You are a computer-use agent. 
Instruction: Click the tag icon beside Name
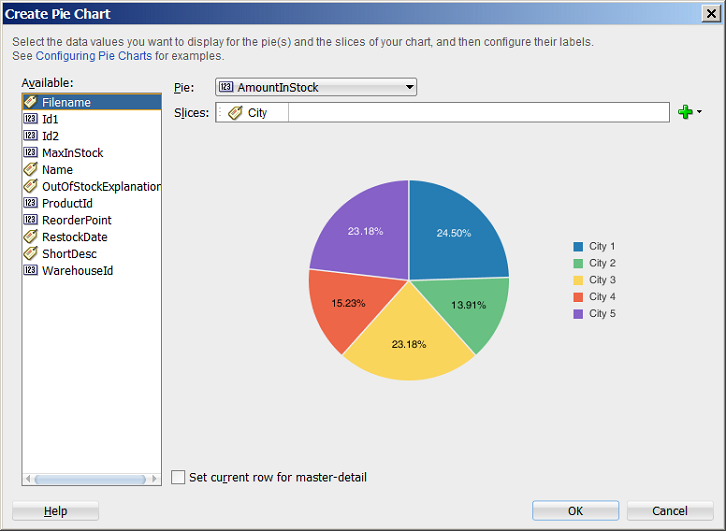[x=31, y=169]
